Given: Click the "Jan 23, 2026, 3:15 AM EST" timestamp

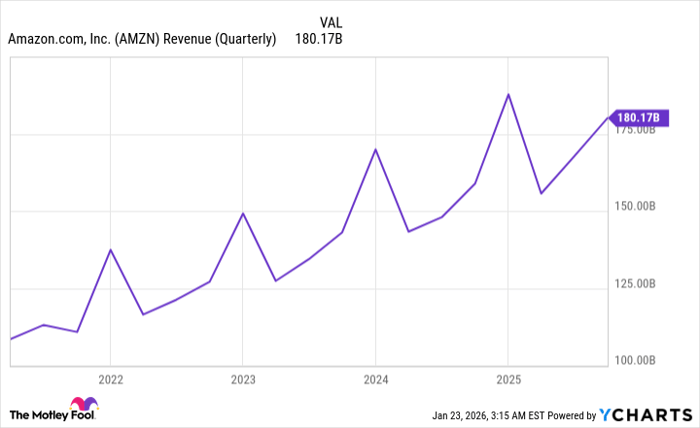Looking at the screenshot, I should tap(488, 416).
